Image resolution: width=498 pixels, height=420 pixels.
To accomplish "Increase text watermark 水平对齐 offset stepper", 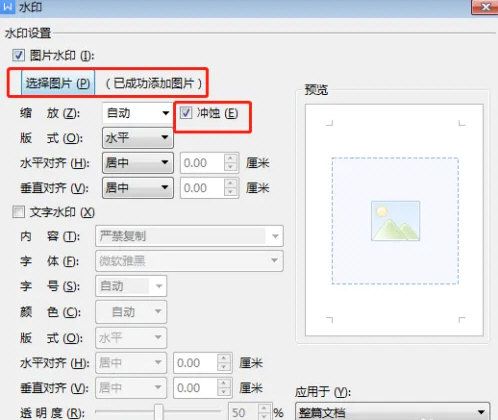I will point(224,358).
